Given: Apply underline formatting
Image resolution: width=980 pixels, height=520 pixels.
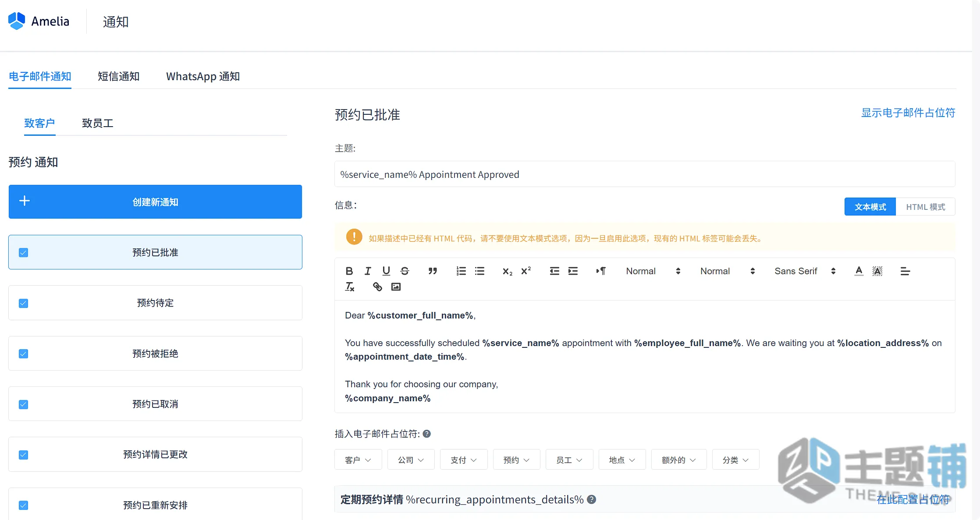Looking at the screenshot, I should [386, 271].
